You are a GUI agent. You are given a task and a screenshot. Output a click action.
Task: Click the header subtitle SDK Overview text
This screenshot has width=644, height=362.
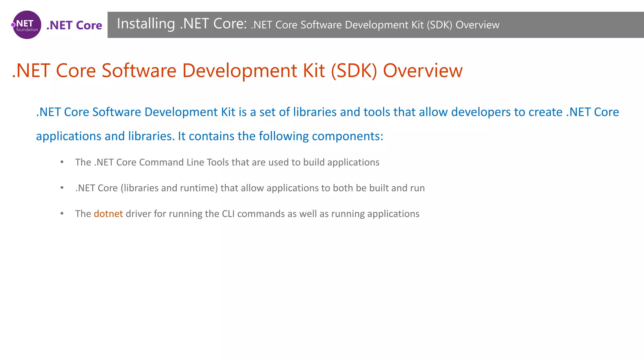375,25
